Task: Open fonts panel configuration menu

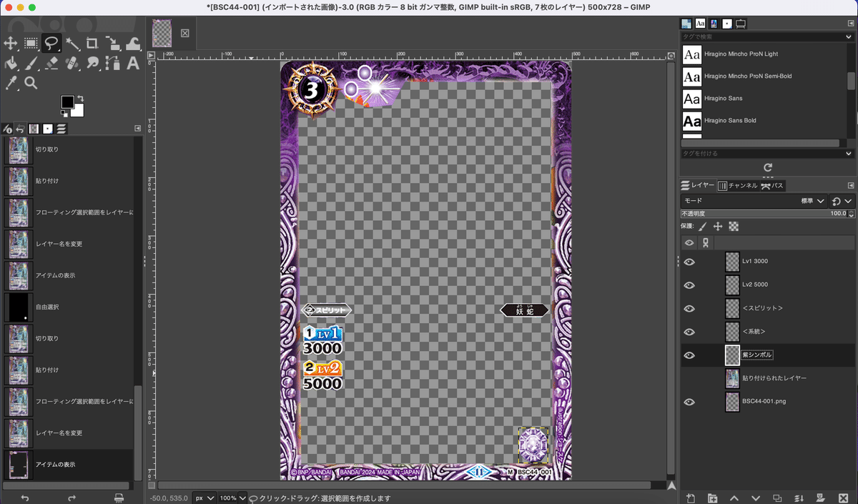Action: (x=850, y=23)
